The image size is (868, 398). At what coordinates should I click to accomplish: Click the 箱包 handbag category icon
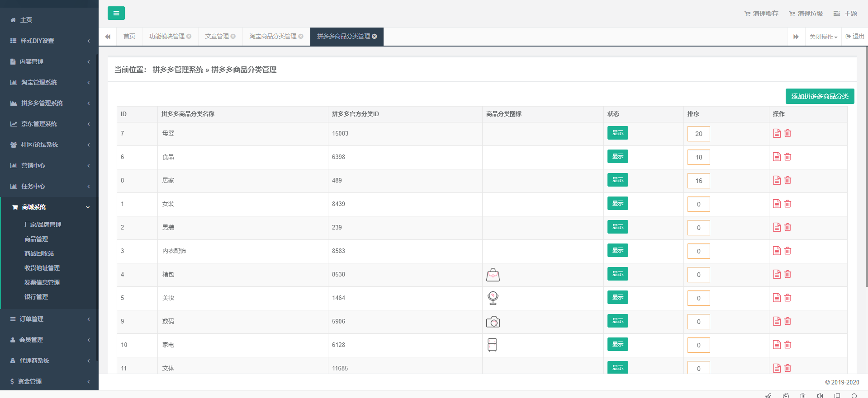tap(493, 275)
